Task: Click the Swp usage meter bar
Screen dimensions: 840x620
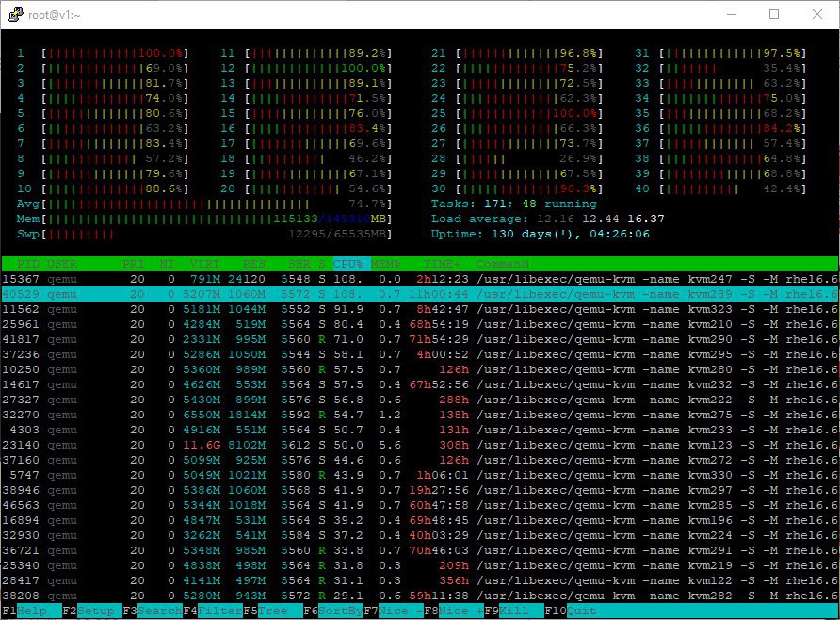Action: pos(217,235)
